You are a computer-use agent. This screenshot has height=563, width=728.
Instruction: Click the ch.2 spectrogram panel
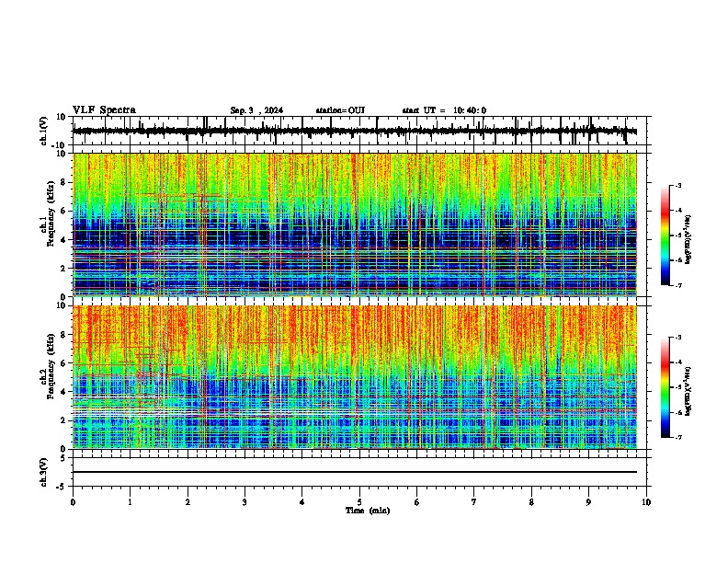point(354,377)
